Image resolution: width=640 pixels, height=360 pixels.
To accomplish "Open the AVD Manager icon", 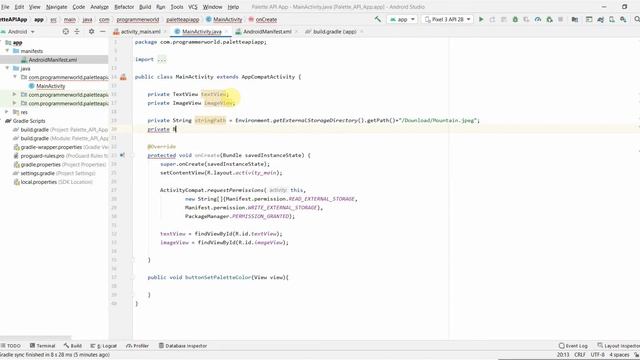I will (612, 19).
